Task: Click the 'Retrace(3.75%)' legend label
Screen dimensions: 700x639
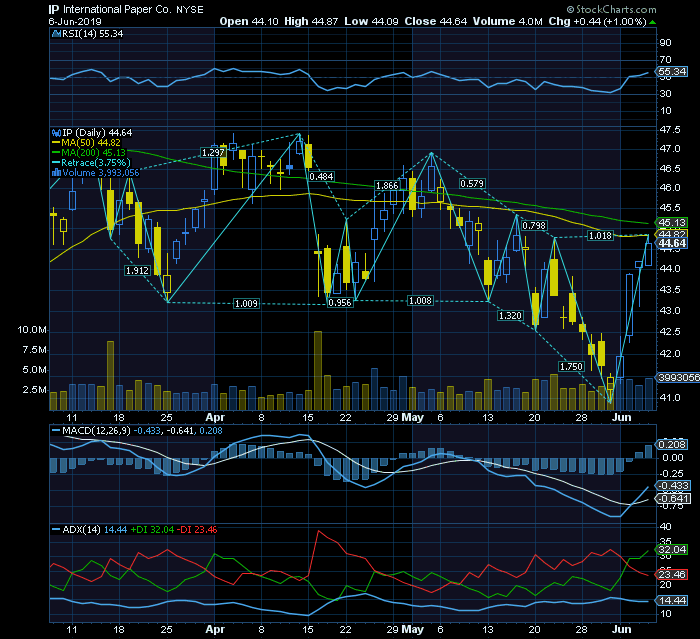Action: click(x=96, y=163)
